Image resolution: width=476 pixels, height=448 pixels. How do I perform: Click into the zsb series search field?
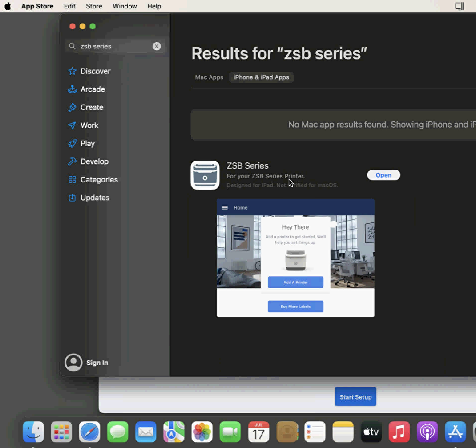pos(114,46)
